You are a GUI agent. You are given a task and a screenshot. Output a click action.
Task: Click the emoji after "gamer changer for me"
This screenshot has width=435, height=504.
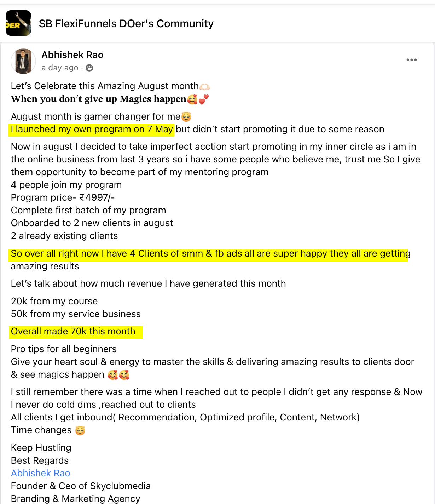[x=186, y=117]
